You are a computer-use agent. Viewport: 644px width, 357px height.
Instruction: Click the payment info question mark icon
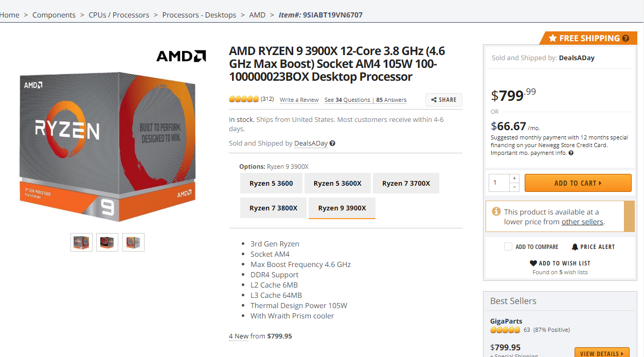pyautogui.click(x=571, y=152)
